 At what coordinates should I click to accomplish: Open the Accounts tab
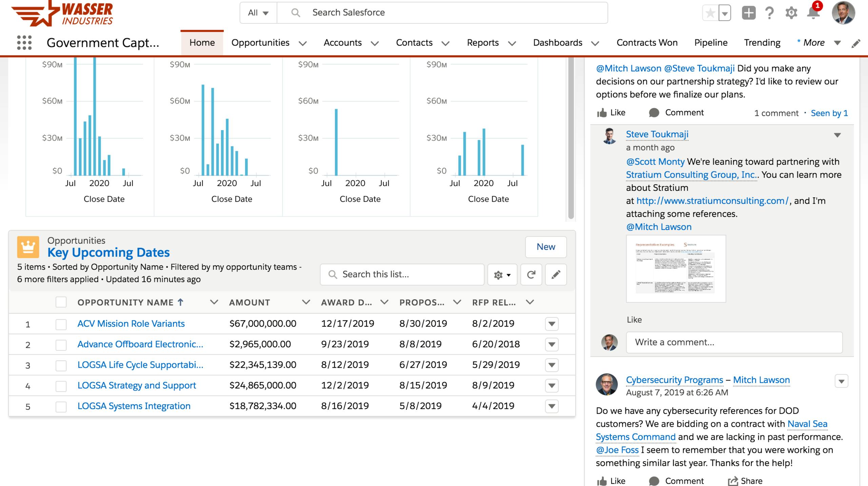click(x=342, y=43)
